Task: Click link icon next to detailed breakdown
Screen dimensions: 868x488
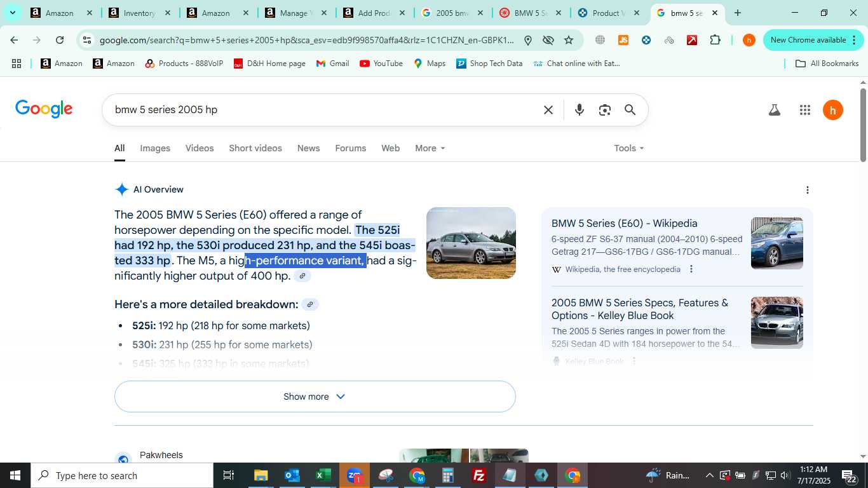Action: 310,304
